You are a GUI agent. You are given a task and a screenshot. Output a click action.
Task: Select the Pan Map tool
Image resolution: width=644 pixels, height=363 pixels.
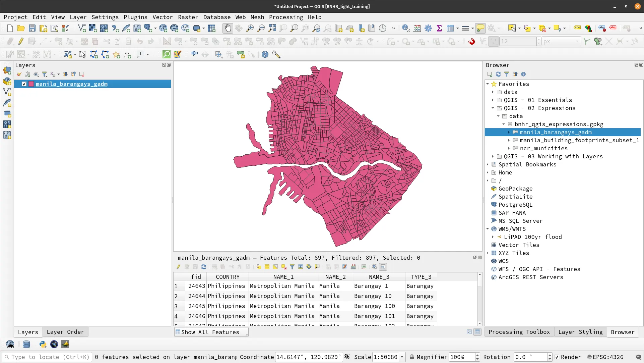tap(228, 28)
